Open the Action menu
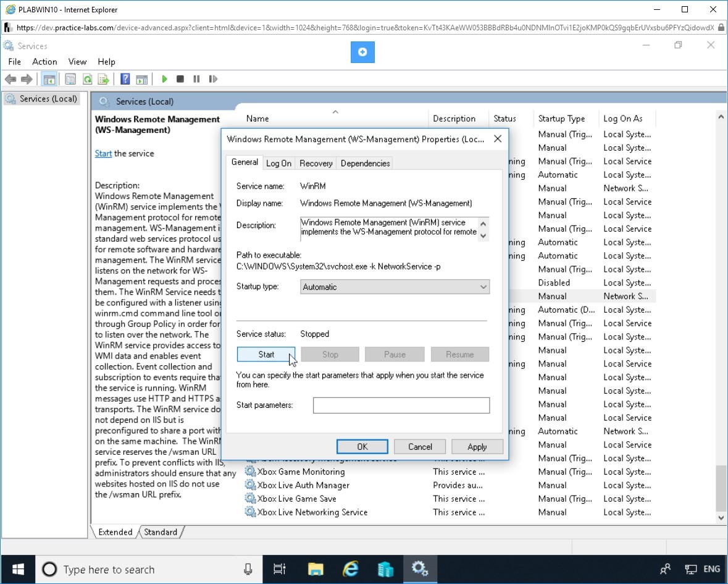The image size is (728, 584). [44, 62]
